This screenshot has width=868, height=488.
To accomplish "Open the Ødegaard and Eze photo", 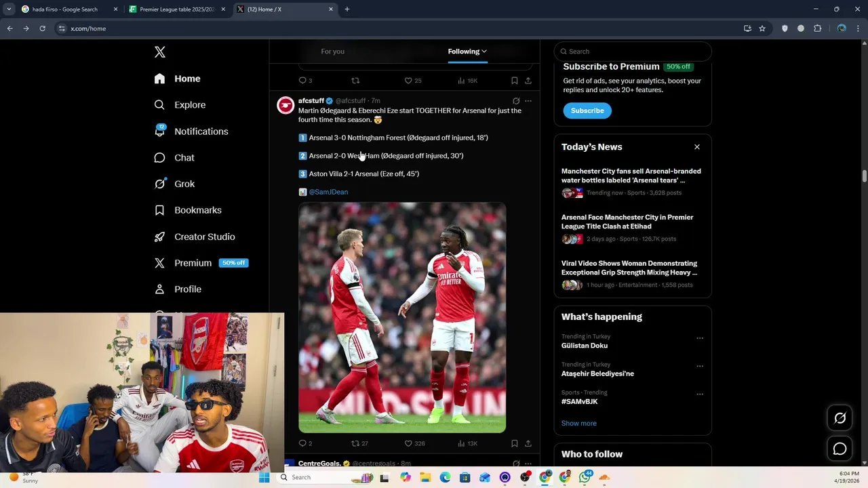I will [402, 317].
